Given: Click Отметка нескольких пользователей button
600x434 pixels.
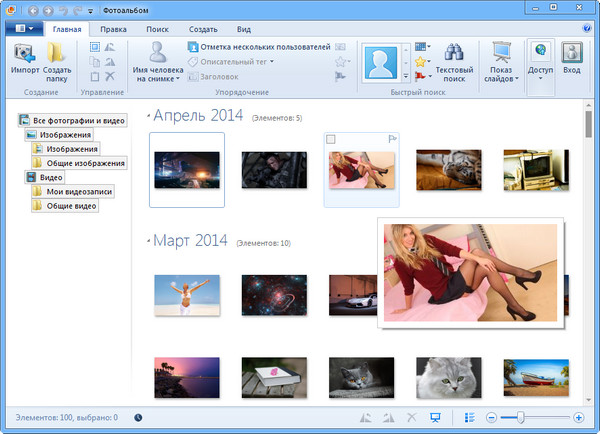Looking at the screenshot, I should click(258, 47).
